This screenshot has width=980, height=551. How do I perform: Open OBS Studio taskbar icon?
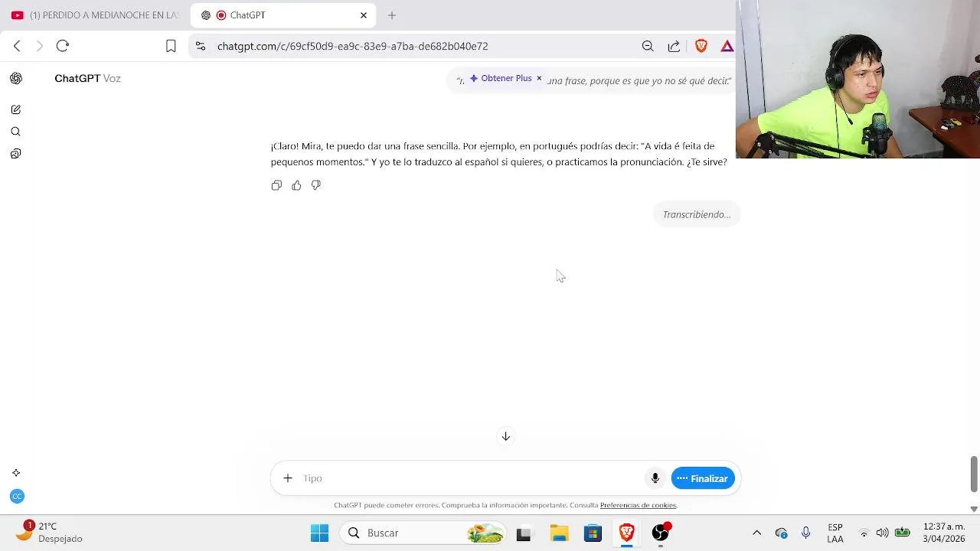[661, 533]
